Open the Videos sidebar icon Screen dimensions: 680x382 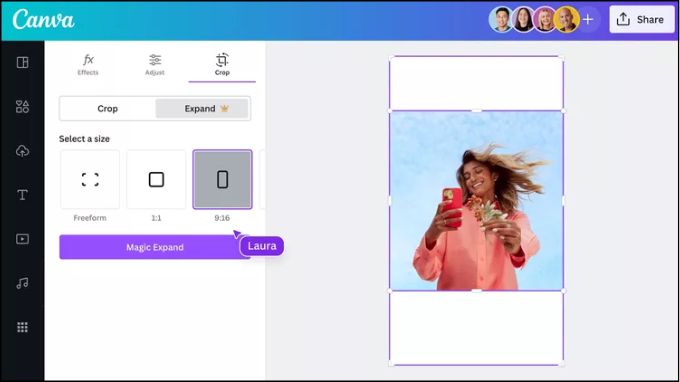(x=23, y=239)
